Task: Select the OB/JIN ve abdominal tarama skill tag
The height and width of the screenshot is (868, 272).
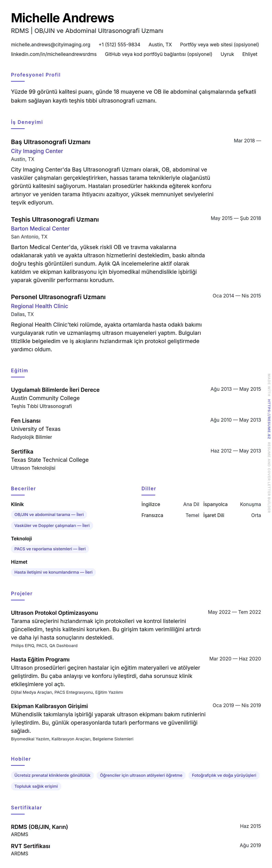Action: pos(49,514)
